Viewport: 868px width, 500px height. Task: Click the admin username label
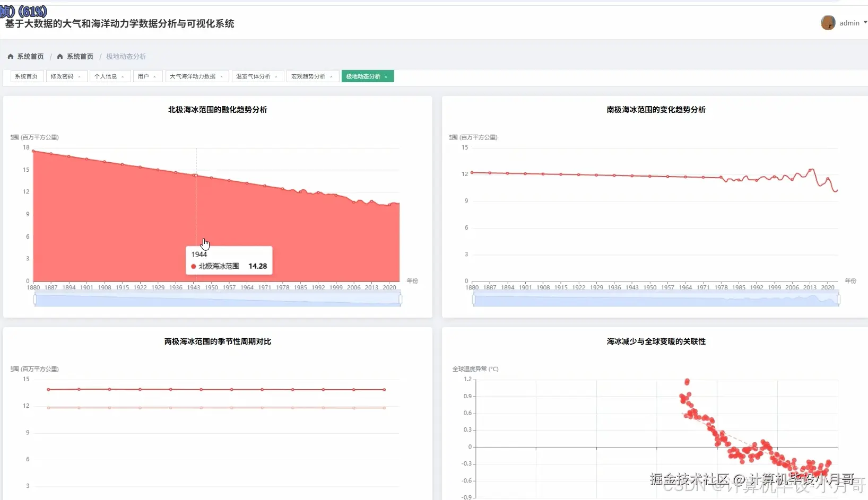(x=849, y=23)
